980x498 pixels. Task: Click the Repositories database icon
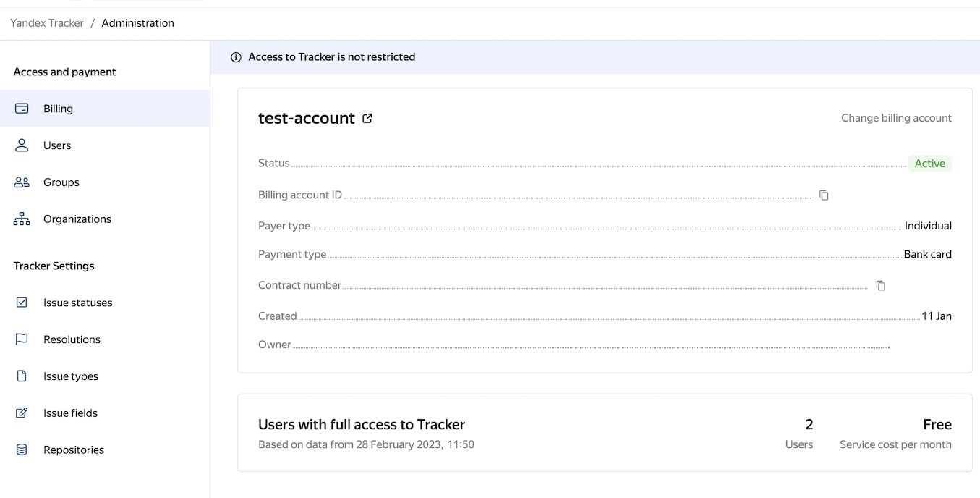tap(22, 450)
